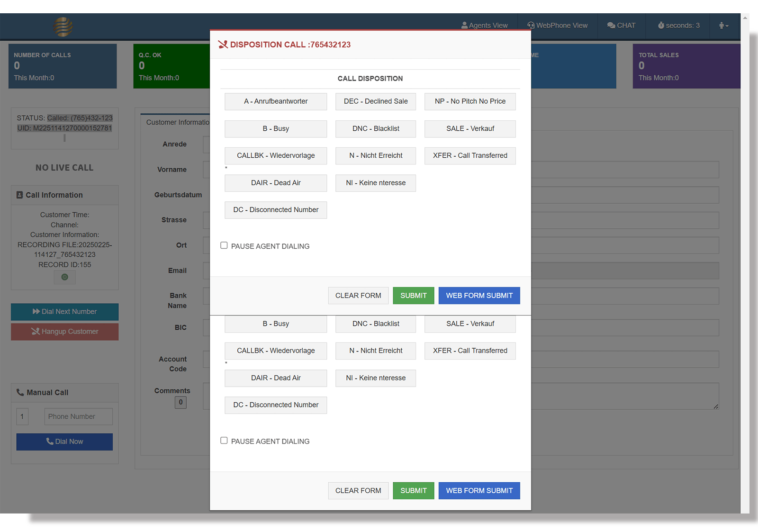Select the SALE - Verkauf disposition
Image resolution: width=758 pixels, height=532 pixels.
[x=469, y=129]
